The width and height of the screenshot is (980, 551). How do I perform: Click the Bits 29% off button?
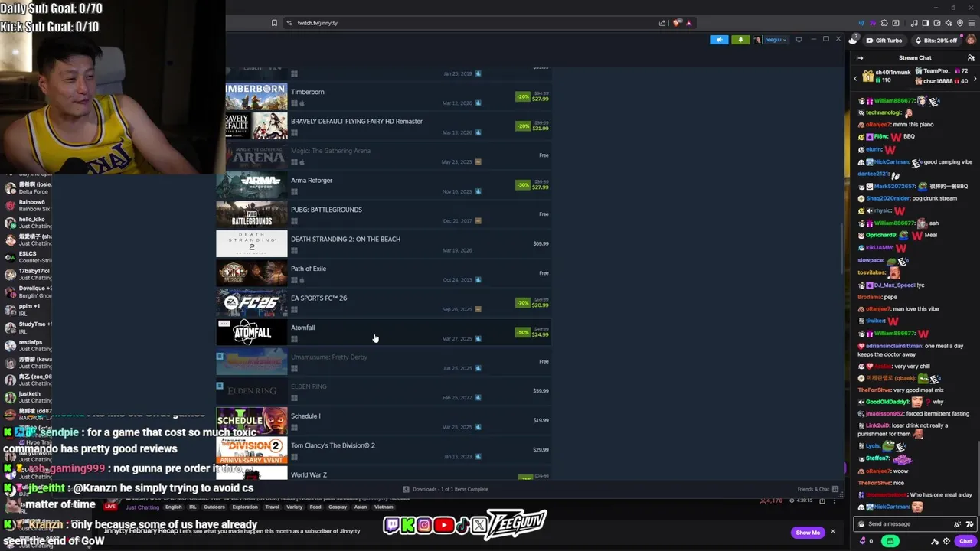pos(936,41)
